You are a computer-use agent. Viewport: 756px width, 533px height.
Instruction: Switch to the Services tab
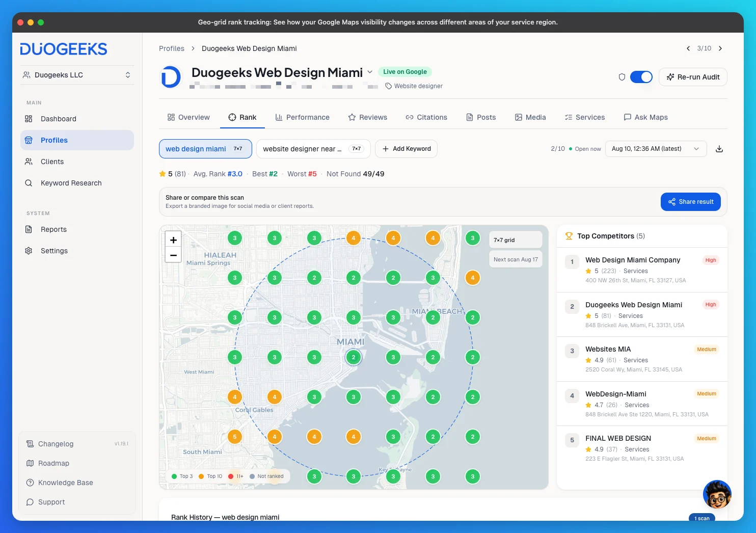[585, 117]
